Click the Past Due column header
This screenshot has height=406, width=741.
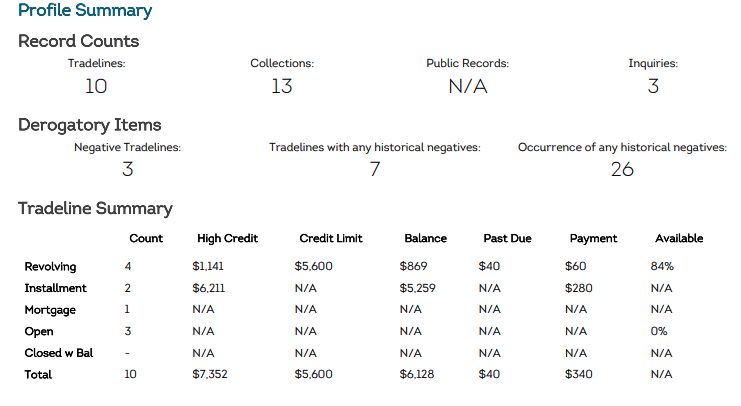pos(507,238)
